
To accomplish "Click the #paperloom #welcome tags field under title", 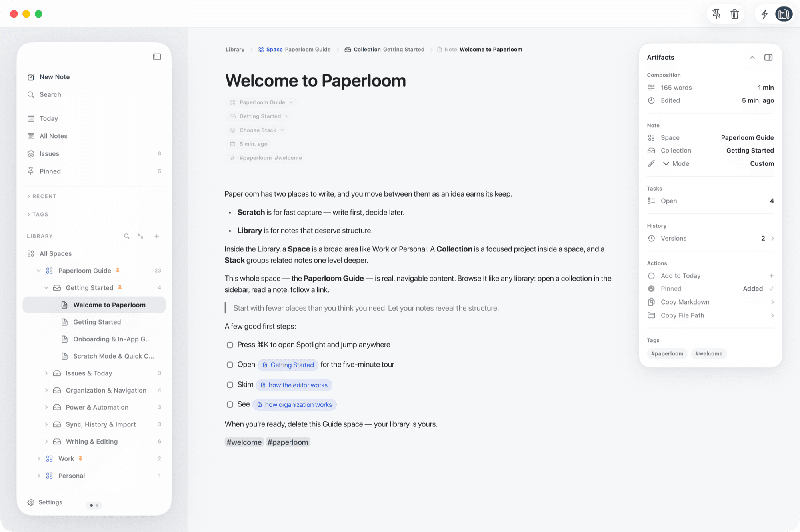I will coord(266,158).
